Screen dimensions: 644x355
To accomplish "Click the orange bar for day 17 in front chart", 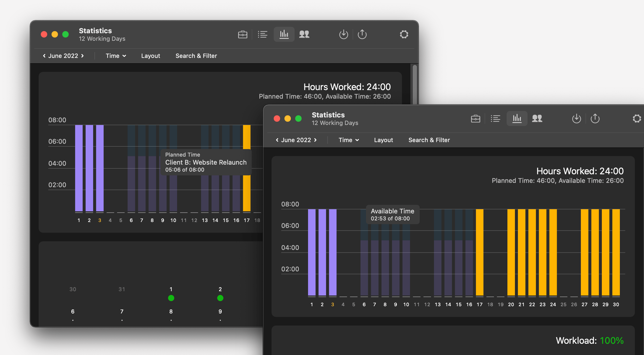I will pyautogui.click(x=480, y=252).
